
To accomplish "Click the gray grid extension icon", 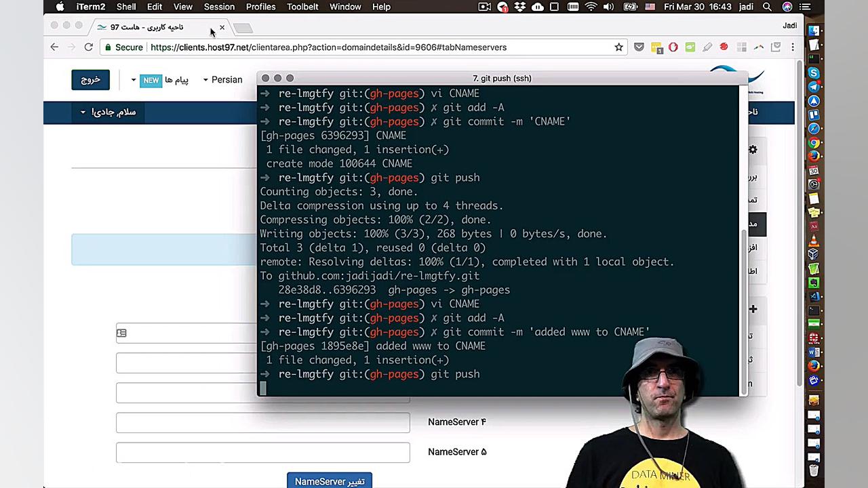I will 741,47.
